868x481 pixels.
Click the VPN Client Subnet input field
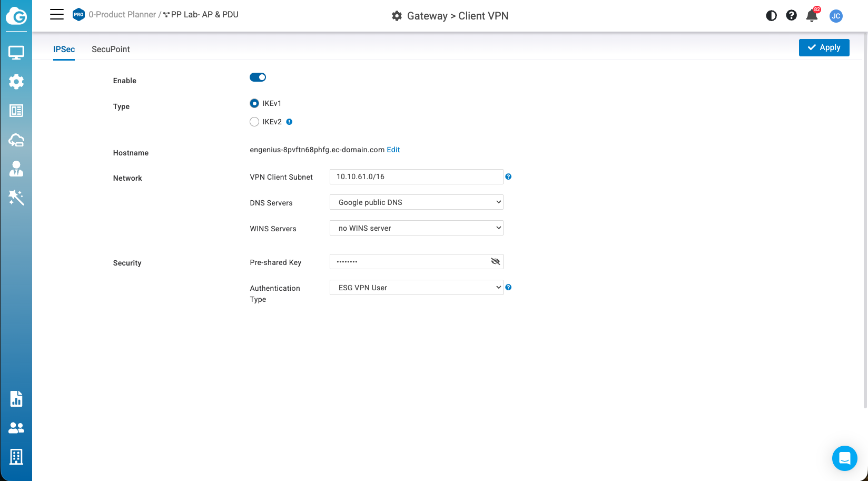point(416,177)
